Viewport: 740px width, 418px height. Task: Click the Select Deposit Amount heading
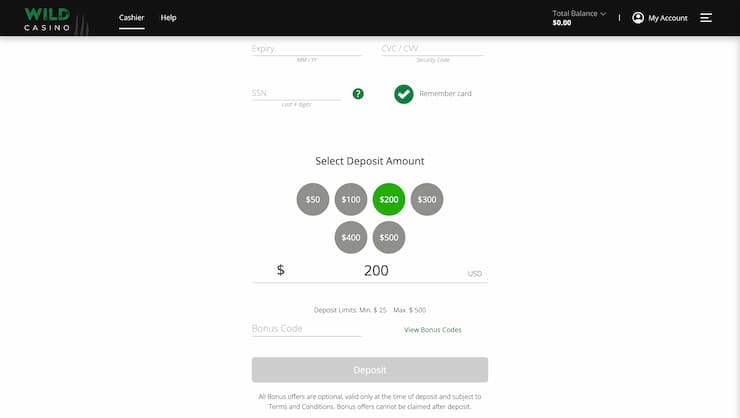tap(370, 161)
